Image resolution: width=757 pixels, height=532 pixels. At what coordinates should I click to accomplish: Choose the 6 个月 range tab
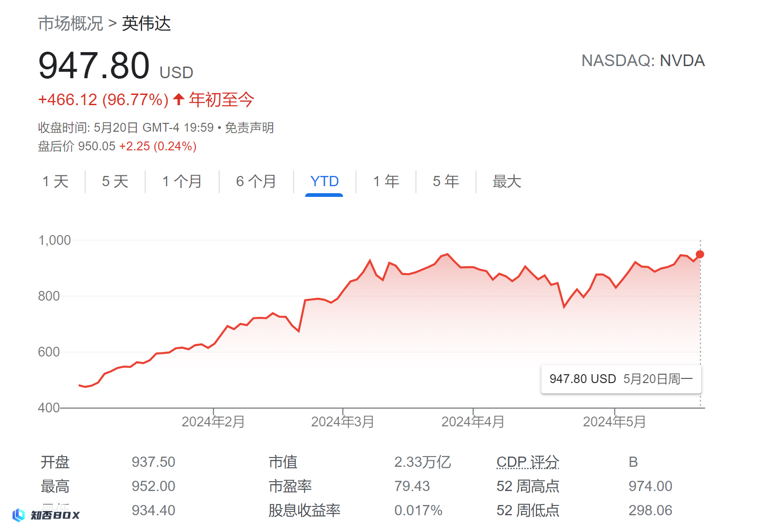tap(256, 181)
